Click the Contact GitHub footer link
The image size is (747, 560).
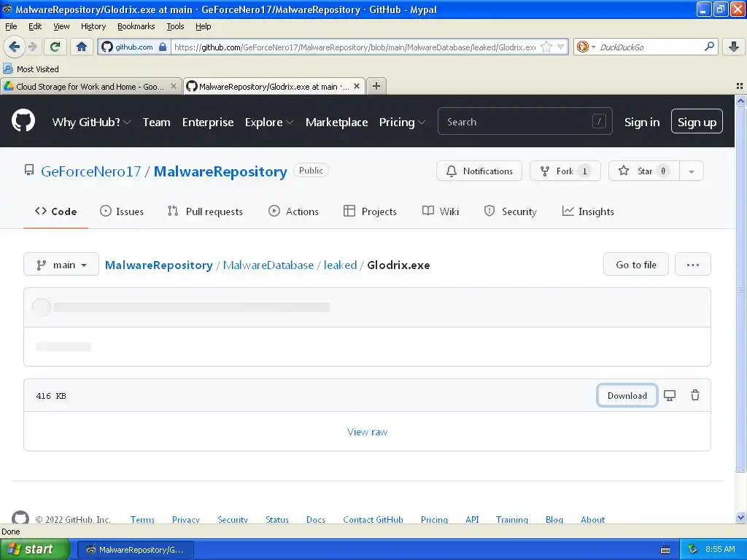click(x=373, y=519)
